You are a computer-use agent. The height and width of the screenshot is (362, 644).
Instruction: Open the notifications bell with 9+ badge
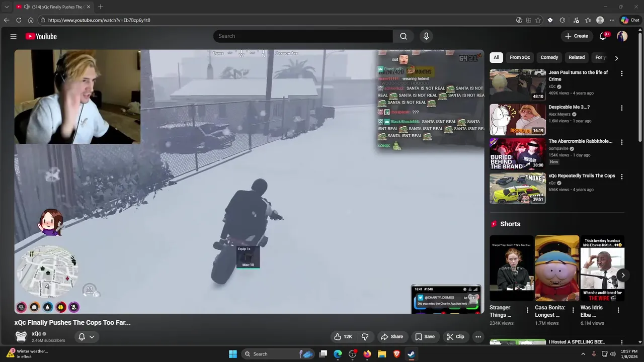pyautogui.click(x=603, y=36)
